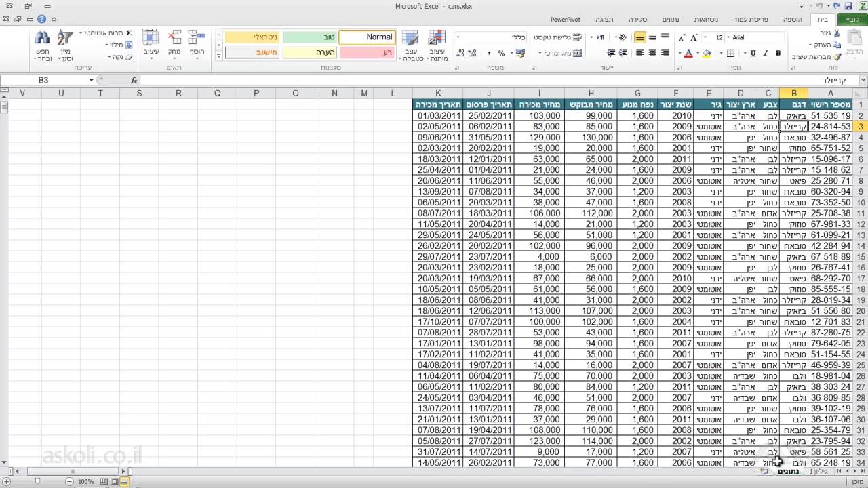The width and height of the screenshot is (868, 488).
Task: Open Conditional Formatting (עיצוב מותנה)
Action: click(x=437, y=45)
